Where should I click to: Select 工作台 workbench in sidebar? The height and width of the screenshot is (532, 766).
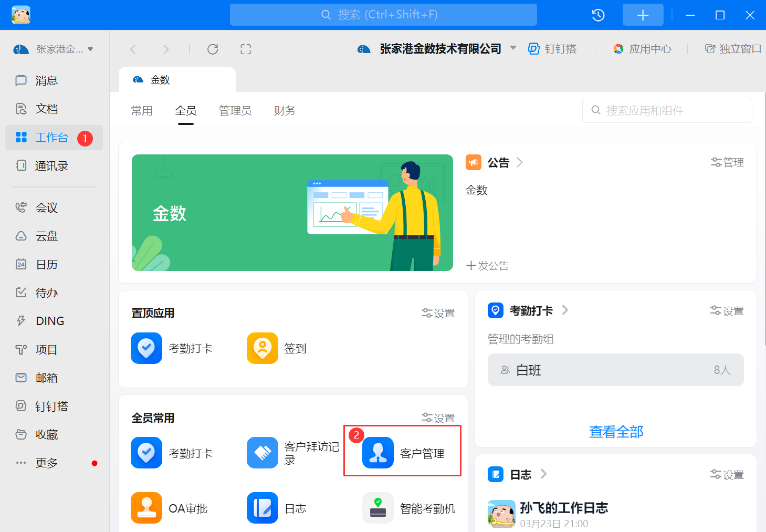tap(54, 138)
